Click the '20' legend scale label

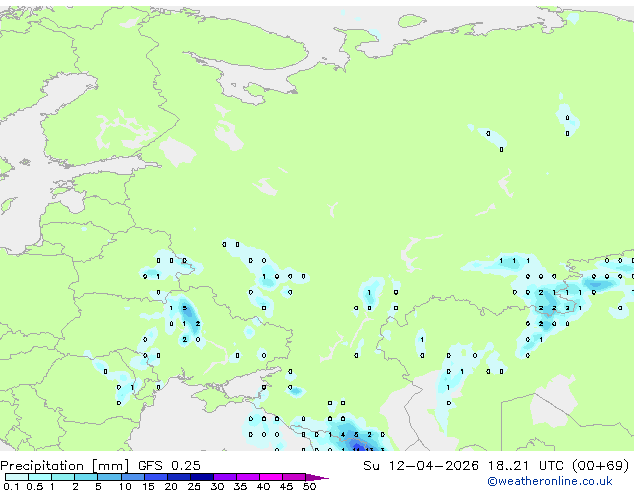[171, 486]
